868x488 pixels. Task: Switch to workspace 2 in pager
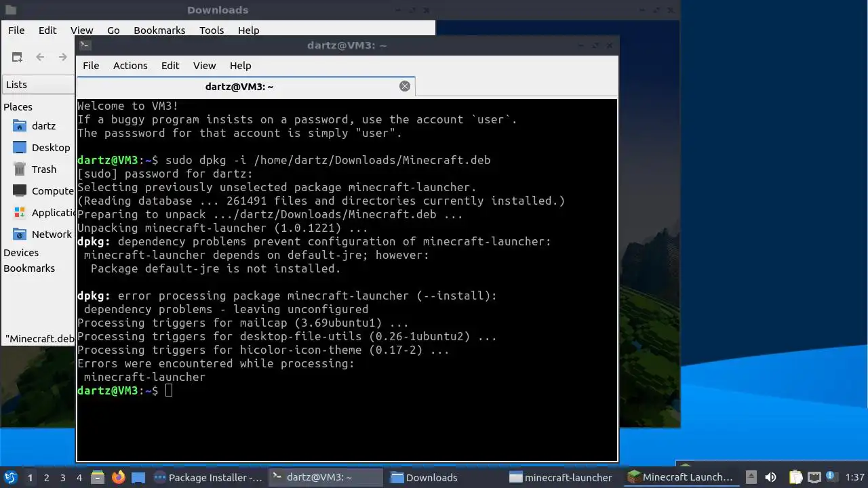pos(46,478)
